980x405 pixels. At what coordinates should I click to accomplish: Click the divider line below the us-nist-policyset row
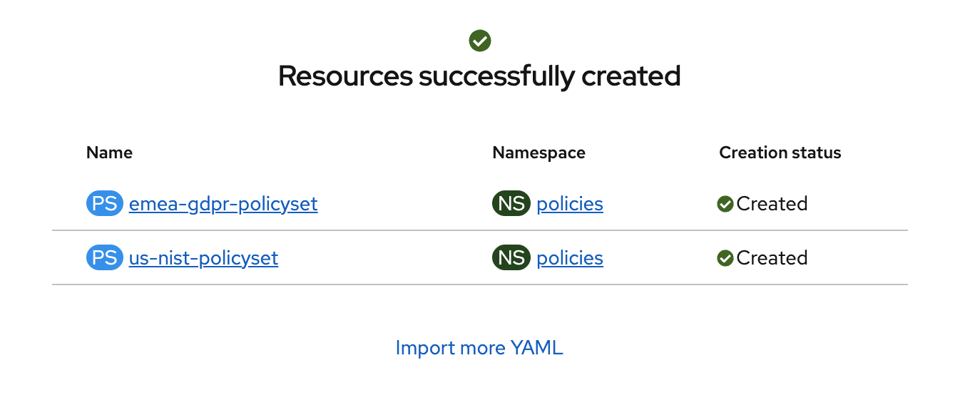(479, 284)
